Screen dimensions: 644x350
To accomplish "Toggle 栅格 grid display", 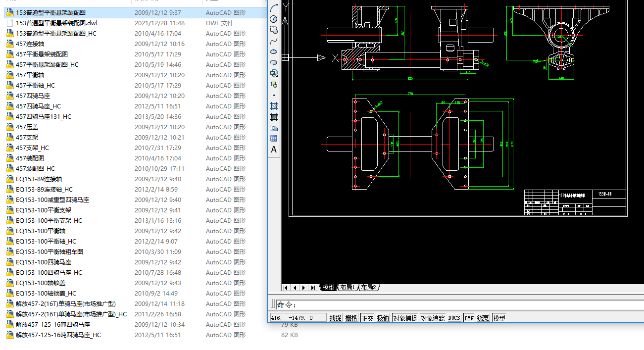I will (351, 318).
